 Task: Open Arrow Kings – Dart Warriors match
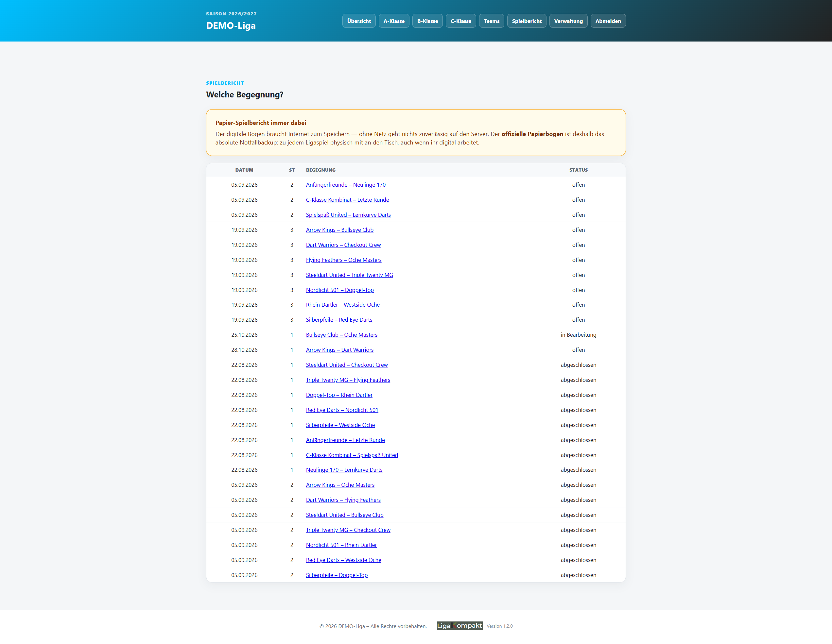pos(340,349)
